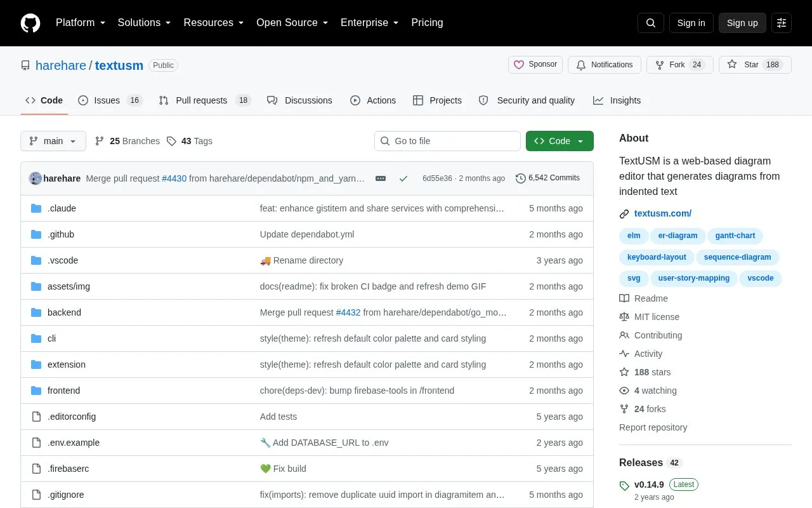
Task: Open the frontend folder
Action: 63,391
